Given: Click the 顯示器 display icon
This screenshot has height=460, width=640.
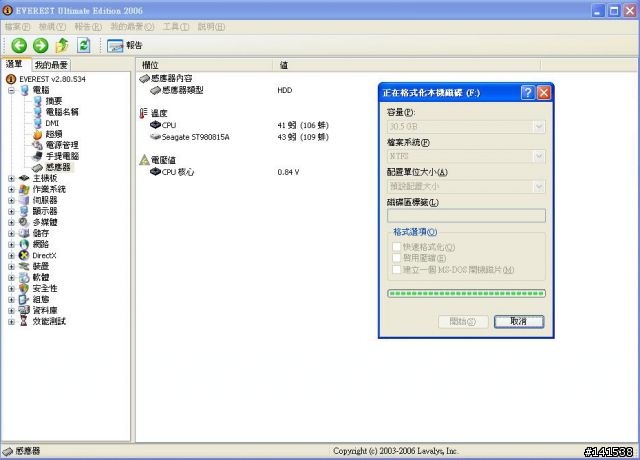Looking at the screenshot, I should (24, 211).
